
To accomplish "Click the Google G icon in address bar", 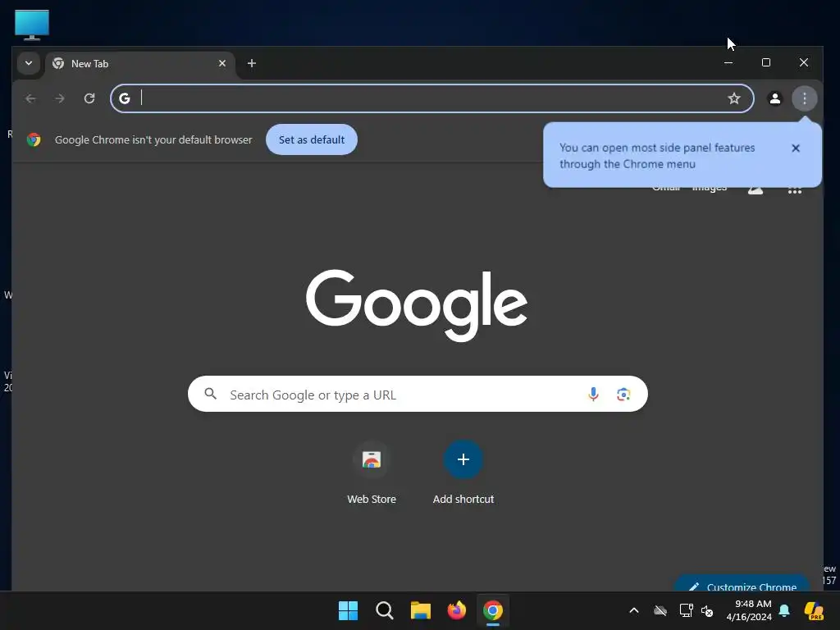I will coord(125,98).
